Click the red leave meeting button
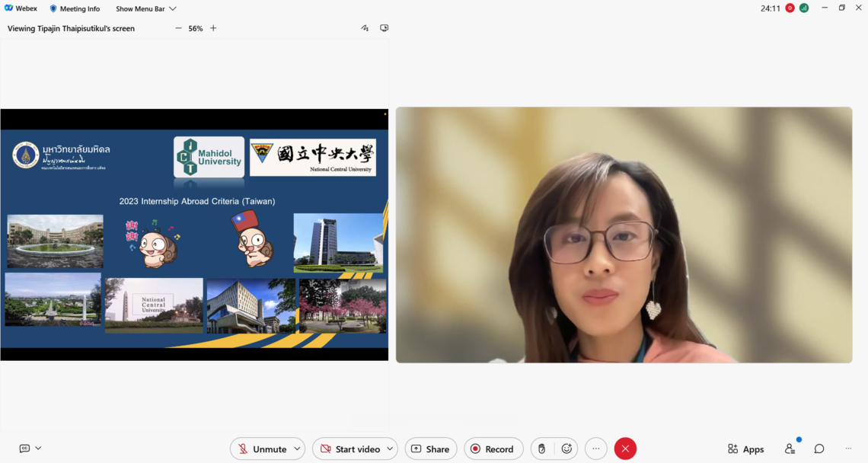Viewport: 868px width, 463px height. click(x=625, y=449)
